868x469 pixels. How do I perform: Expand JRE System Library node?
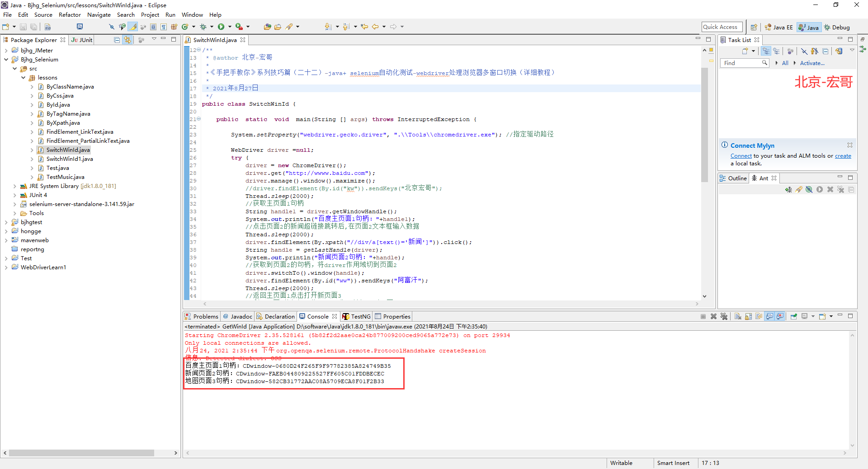click(15, 186)
